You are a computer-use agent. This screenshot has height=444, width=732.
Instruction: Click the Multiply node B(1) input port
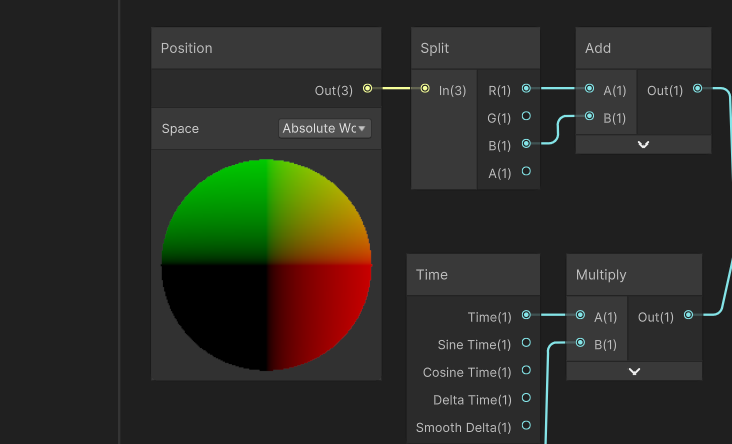point(580,343)
